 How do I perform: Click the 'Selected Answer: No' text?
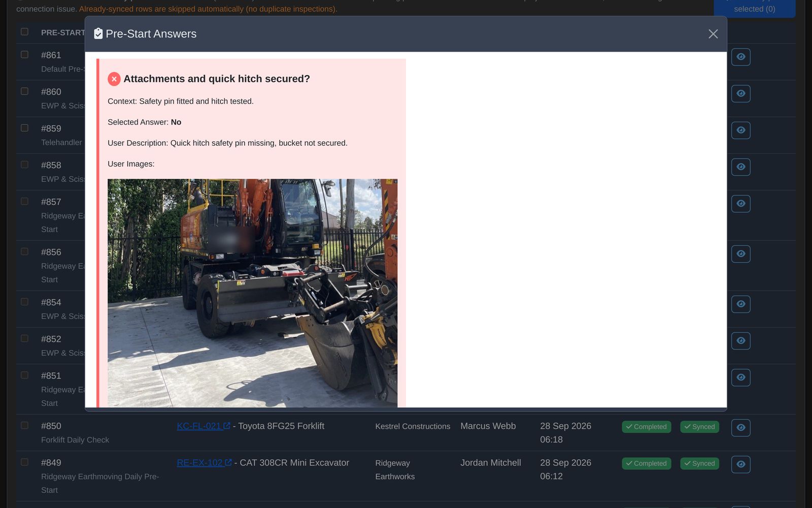(x=144, y=122)
